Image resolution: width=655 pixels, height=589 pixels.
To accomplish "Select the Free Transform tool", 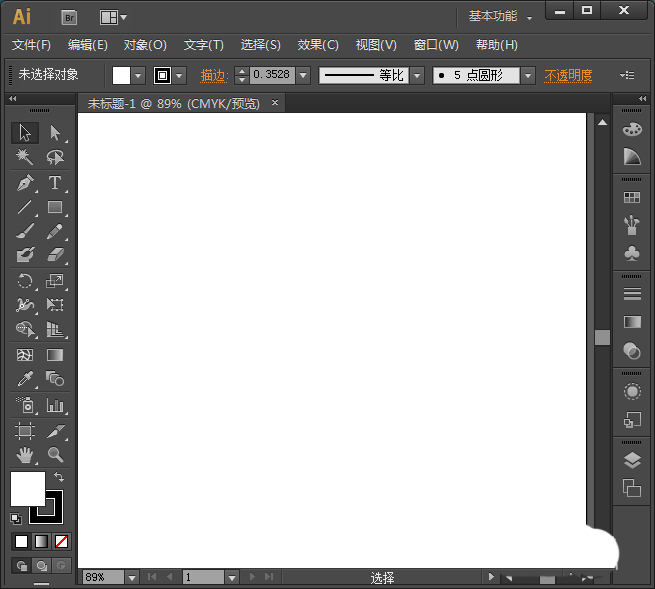I will coord(55,305).
